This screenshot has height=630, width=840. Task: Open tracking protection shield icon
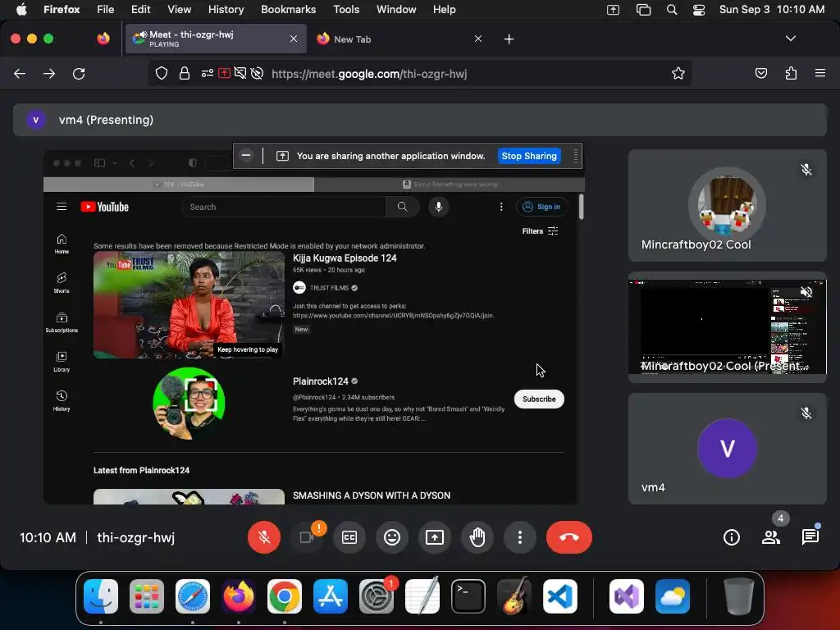[x=162, y=73]
